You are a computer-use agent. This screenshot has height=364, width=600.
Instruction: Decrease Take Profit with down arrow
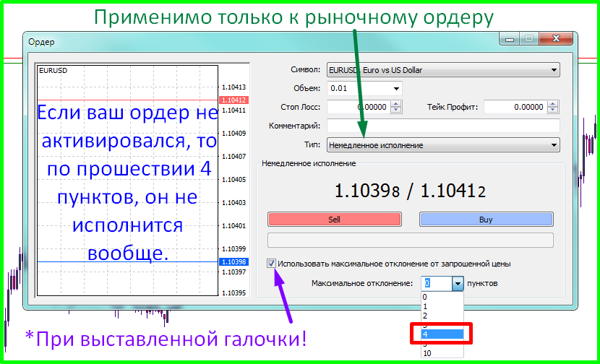[552, 110]
